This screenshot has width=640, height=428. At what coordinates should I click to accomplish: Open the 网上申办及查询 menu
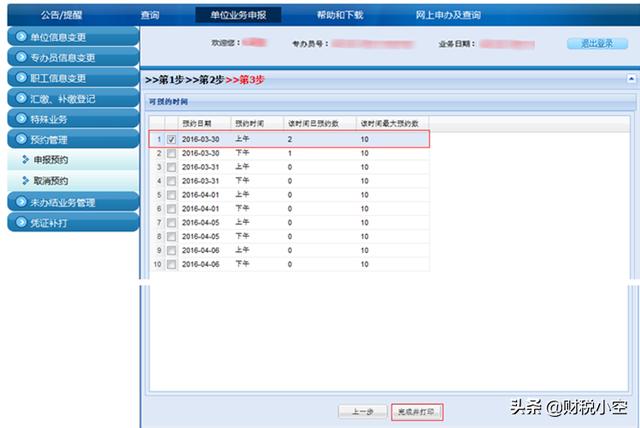[448, 15]
